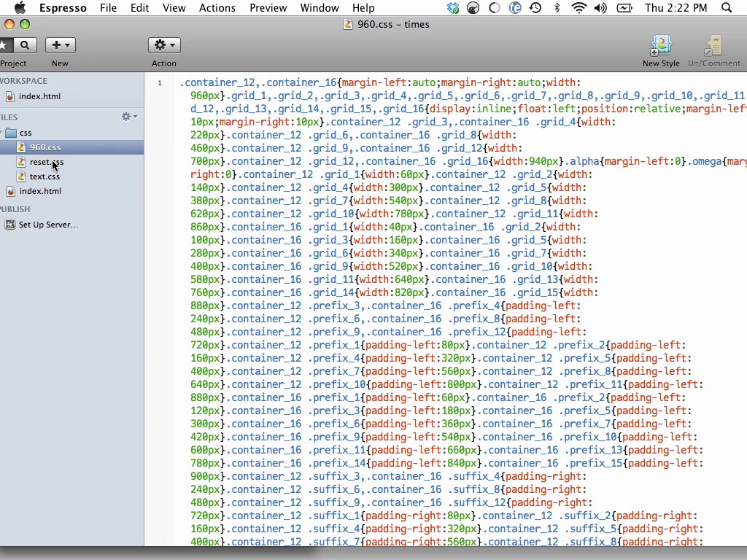This screenshot has height=560, width=747.
Task: Click the FILES section header
Action: (x=9, y=117)
